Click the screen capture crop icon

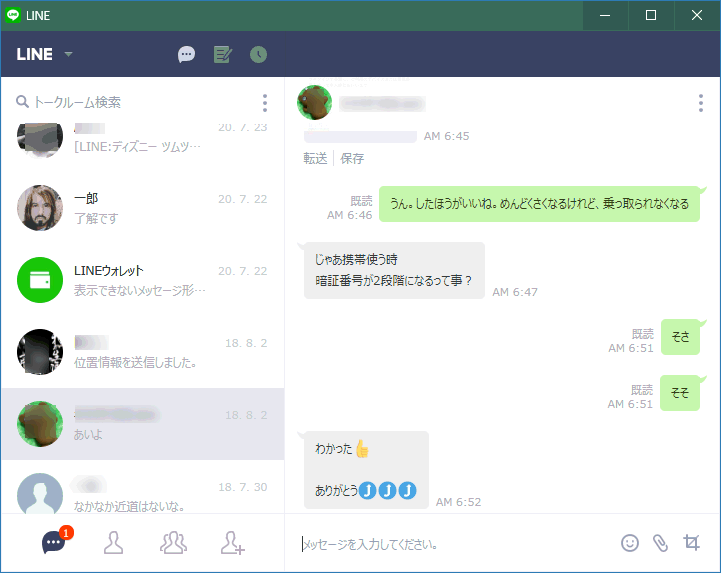pyautogui.click(x=691, y=543)
